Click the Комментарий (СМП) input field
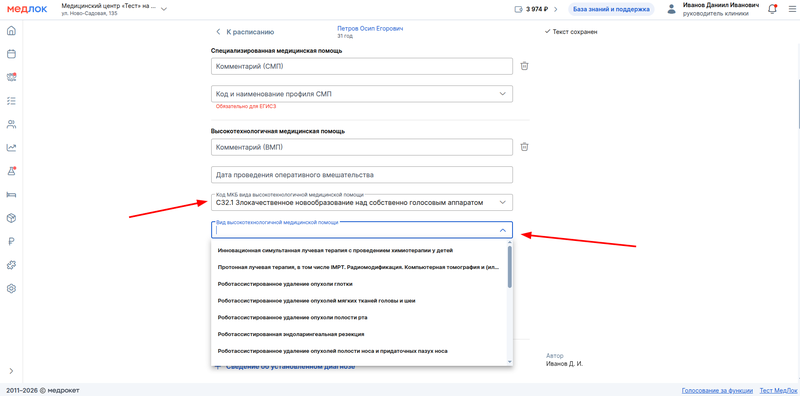Image resolution: width=800 pixels, height=396 pixels. (x=362, y=66)
